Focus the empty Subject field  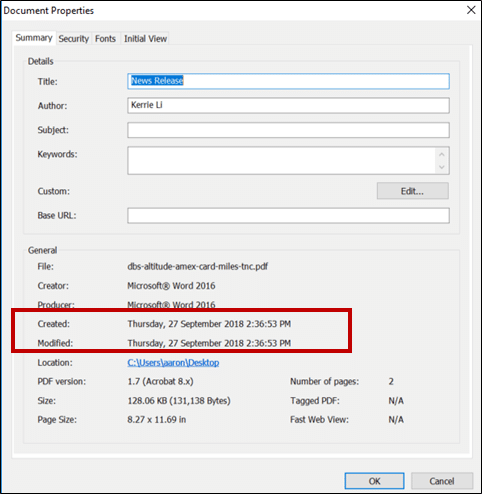288,130
